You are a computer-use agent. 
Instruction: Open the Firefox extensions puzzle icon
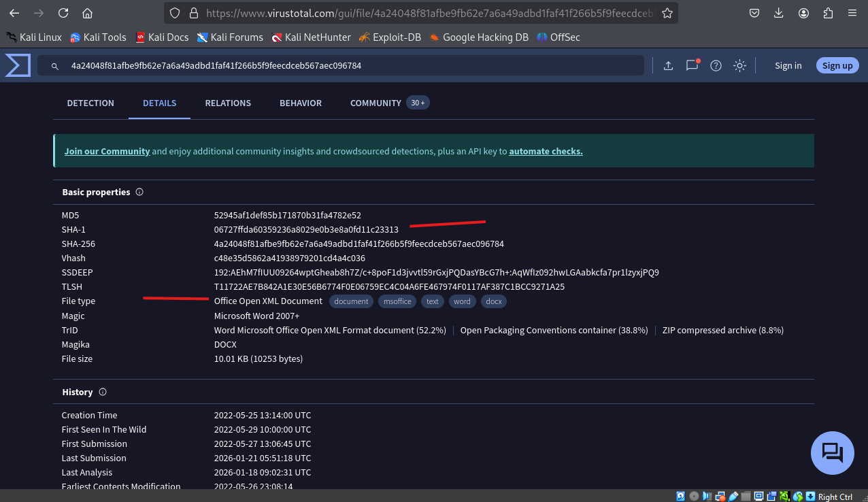[828, 13]
